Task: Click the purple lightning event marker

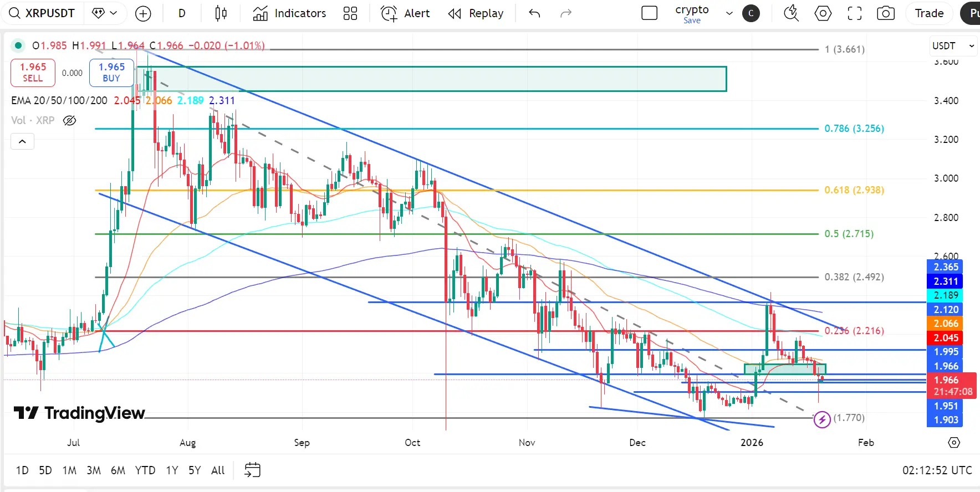Action: [x=822, y=419]
